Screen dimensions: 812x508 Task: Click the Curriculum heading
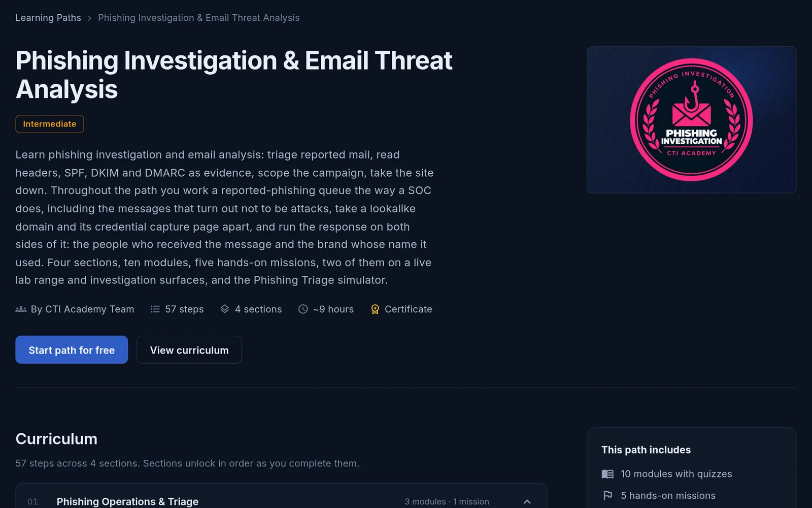(x=56, y=439)
